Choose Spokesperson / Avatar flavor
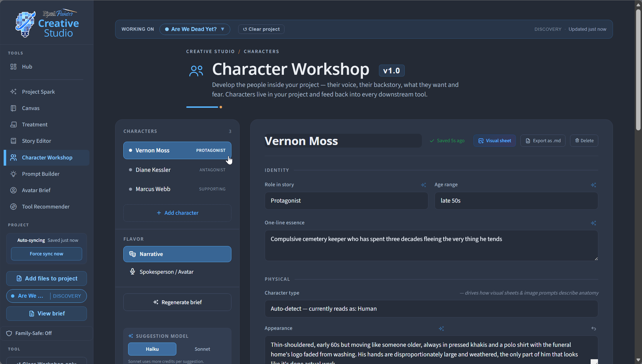Viewport: 642px width, 364px height. pos(177,272)
